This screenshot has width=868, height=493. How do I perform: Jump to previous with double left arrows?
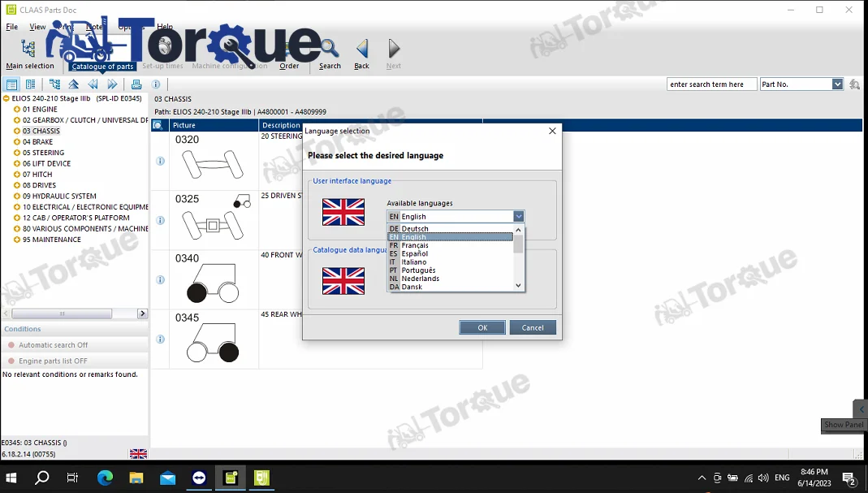(x=93, y=84)
